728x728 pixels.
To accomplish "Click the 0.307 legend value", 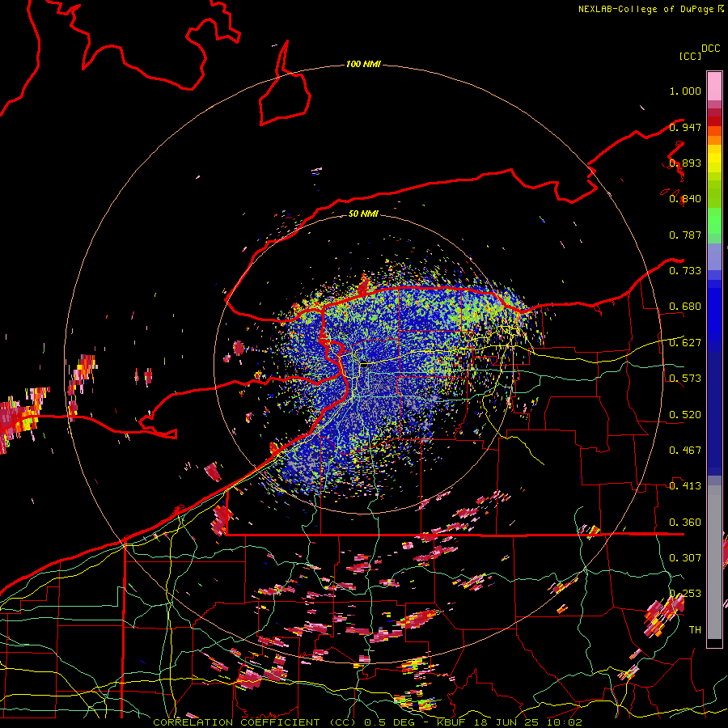I will click(685, 557).
